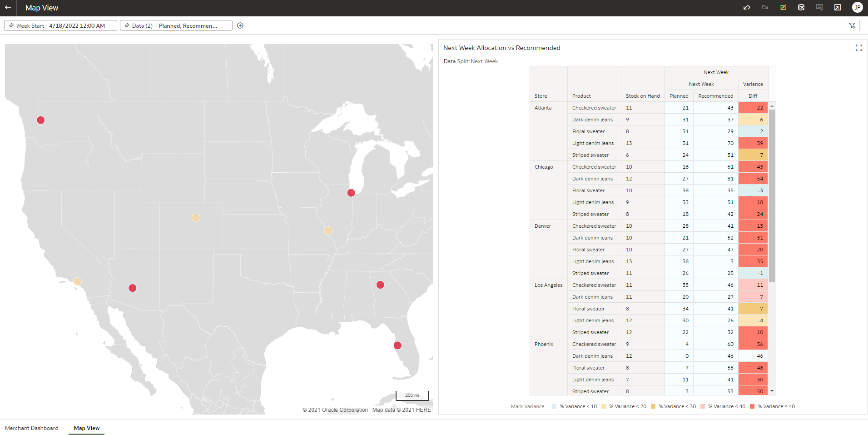Open the Data (2) filter dropdown
The image size is (868, 435).
[176, 25]
